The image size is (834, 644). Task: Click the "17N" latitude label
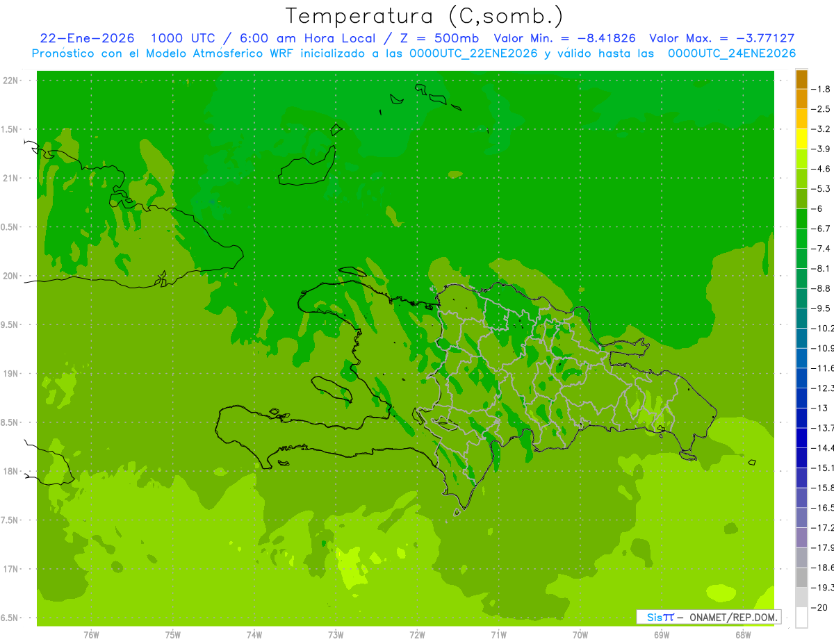10,569
